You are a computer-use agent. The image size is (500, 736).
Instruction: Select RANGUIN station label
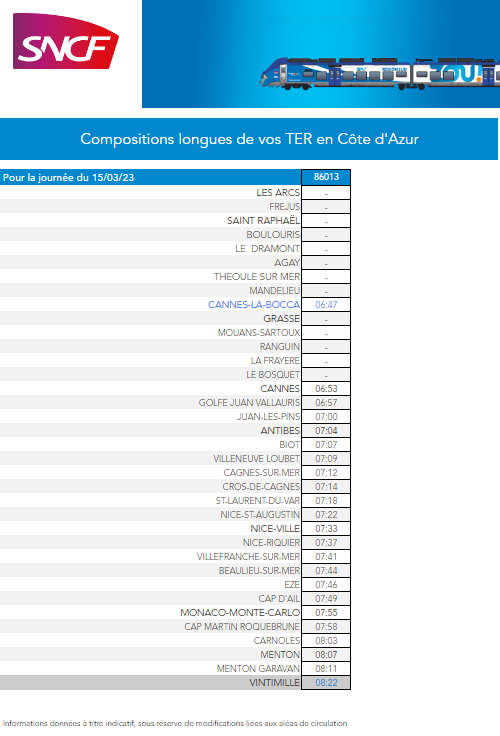[279, 346]
